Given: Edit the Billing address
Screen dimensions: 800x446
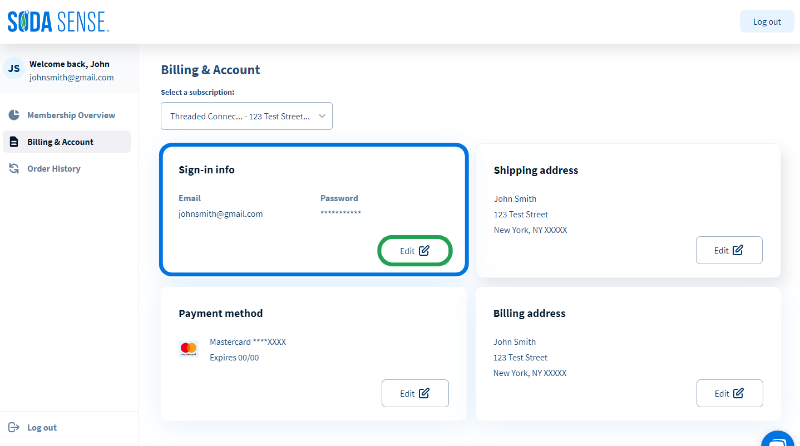Looking at the screenshot, I should coord(730,393).
